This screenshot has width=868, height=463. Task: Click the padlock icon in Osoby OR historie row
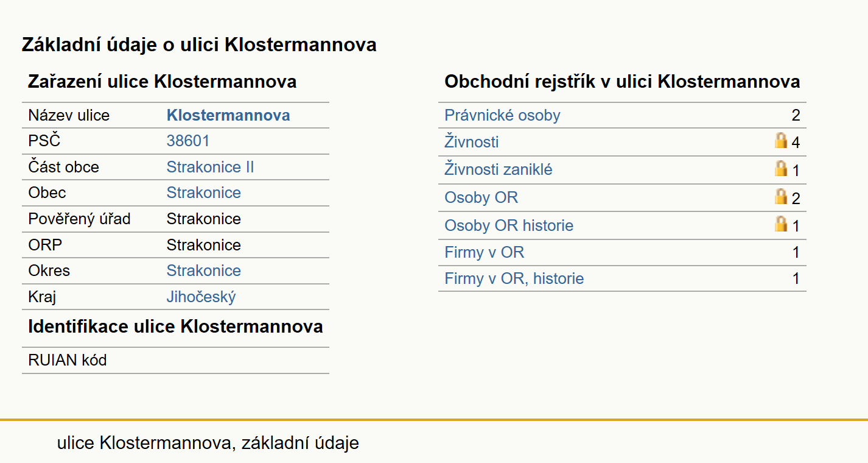coord(781,224)
